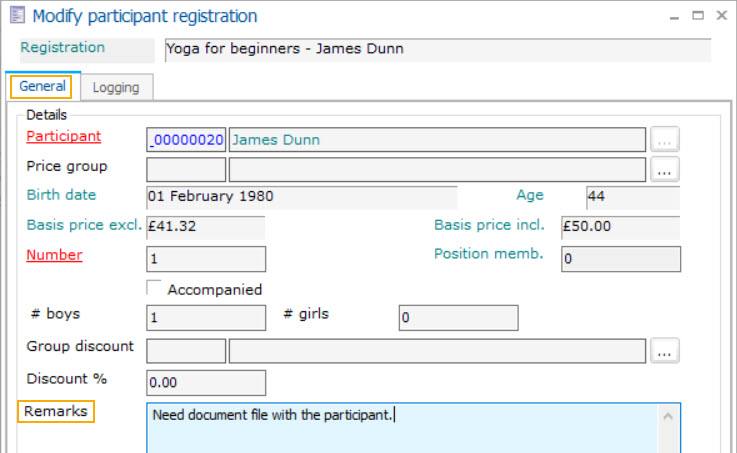
Task: Focus the # boys input field
Action: [x=206, y=318]
